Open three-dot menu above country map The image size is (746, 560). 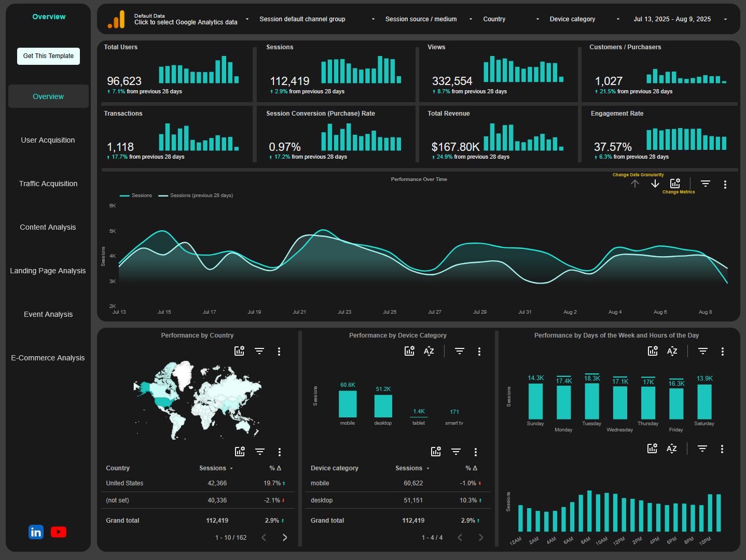[x=279, y=352]
